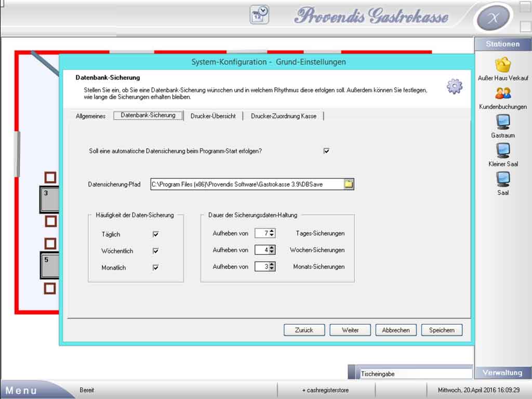Click the Bereit status text
Image resolution: width=532 pixels, height=399 pixels.
(x=87, y=390)
